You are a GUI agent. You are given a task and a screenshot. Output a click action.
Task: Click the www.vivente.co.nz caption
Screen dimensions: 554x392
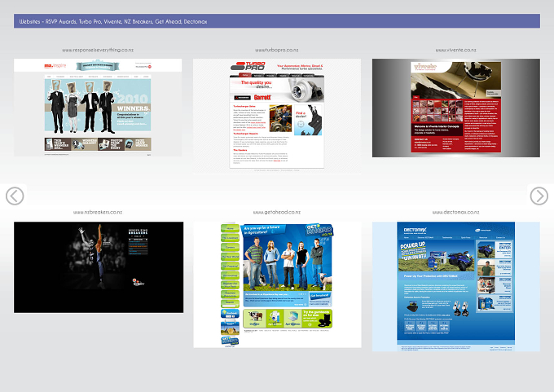[455, 51]
